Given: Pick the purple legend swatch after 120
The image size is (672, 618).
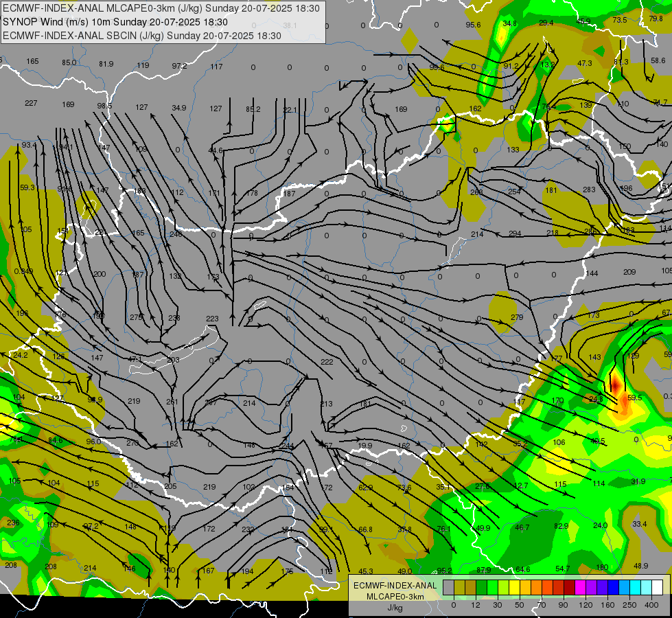Looking at the screenshot, I should coord(592,587).
